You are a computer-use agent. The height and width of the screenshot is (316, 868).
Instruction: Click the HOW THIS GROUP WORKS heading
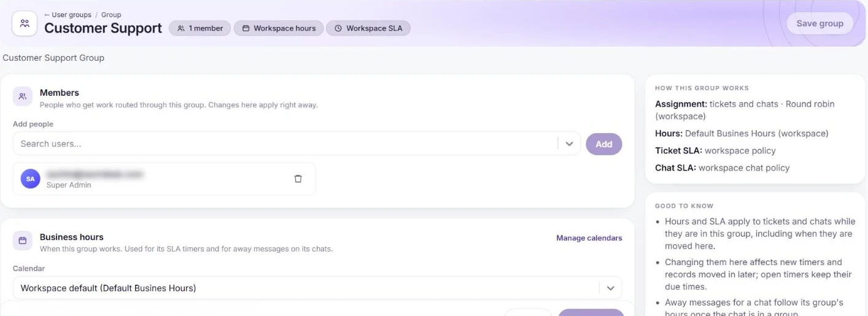(x=702, y=88)
